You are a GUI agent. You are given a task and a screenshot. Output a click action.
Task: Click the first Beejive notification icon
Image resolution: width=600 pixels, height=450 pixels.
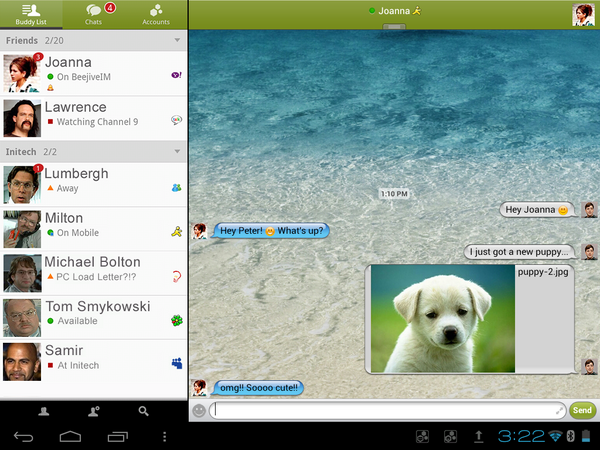click(422, 436)
